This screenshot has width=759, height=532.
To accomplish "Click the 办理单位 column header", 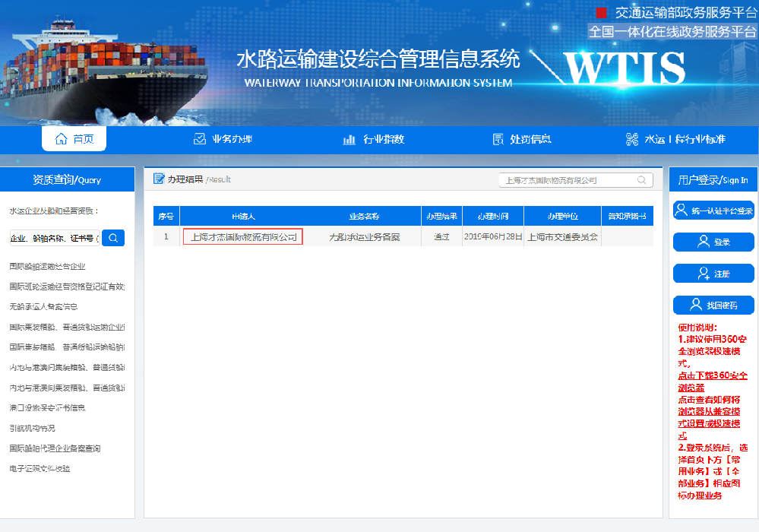I will coord(562,216).
